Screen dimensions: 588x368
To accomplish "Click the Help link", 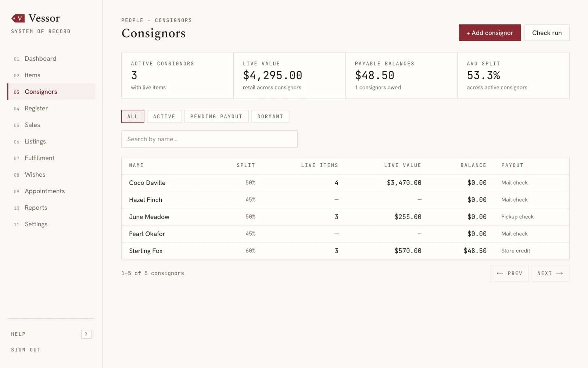I will (x=18, y=334).
